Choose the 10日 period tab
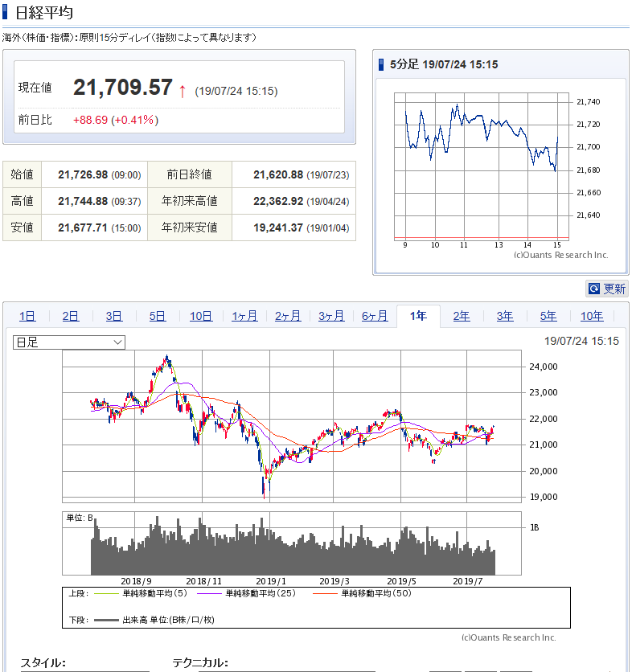Image resolution: width=632 pixels, height=672 pixels. pyautogui.click(x=201, y=316)
